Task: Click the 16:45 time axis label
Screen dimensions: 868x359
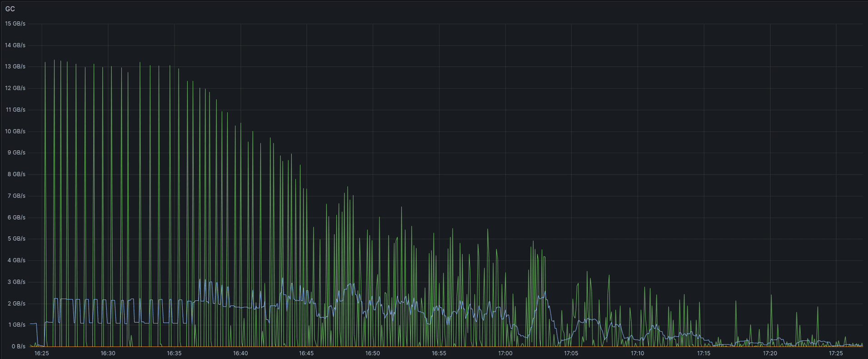Action: (306, 353)
